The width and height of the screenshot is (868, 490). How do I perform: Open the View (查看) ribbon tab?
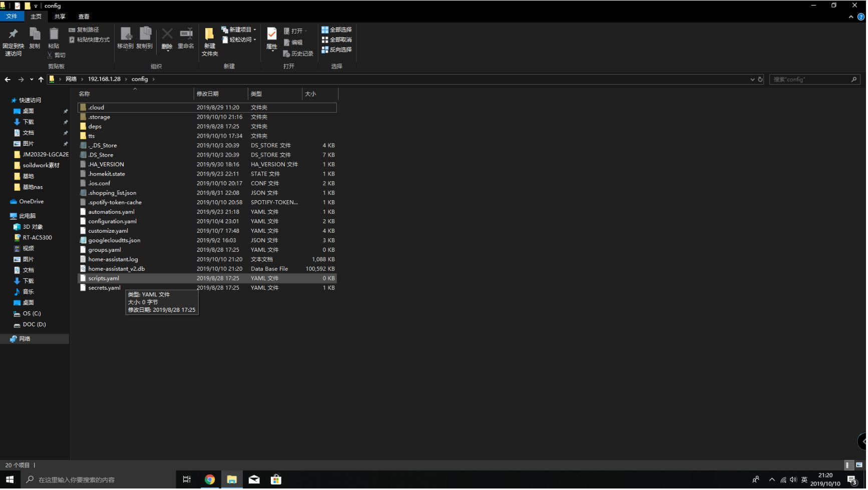tap(84, 17)
